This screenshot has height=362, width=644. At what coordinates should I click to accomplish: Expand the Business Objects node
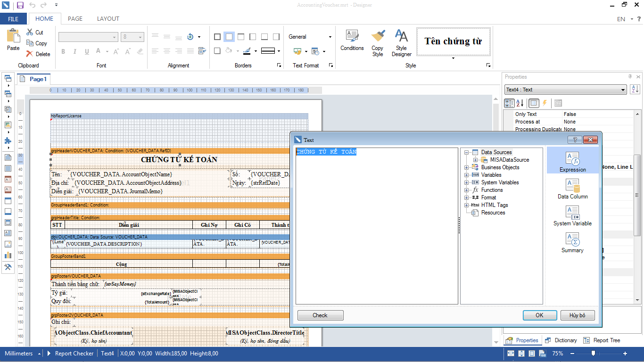click(x=467, y=167)
